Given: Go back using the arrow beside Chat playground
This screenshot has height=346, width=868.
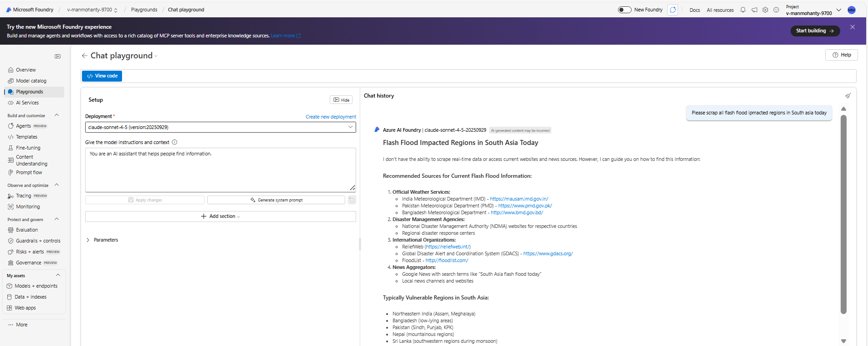Looking at the screenshot, I should (84, 56).
